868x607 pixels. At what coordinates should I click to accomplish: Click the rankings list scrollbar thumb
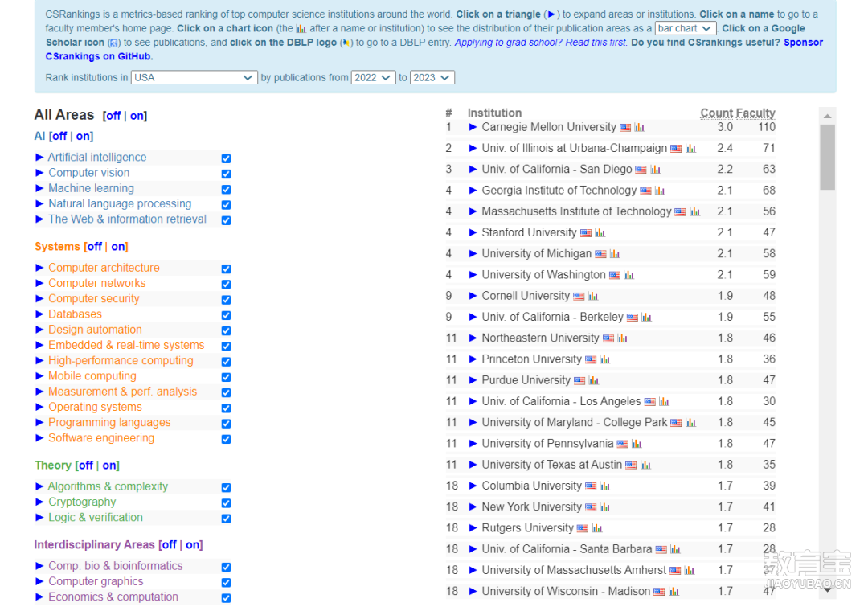(x=827, y=158)
